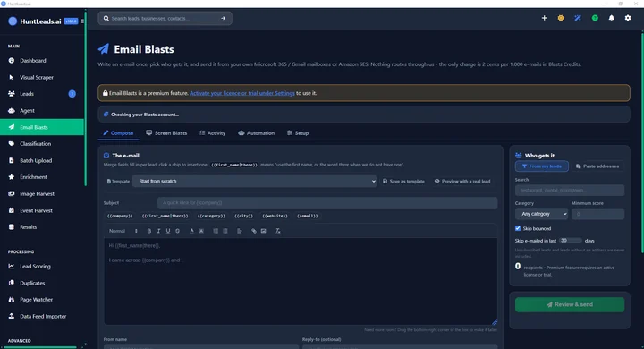
Task: Insert the {{company}} merge chip
Action: (120, 216)
